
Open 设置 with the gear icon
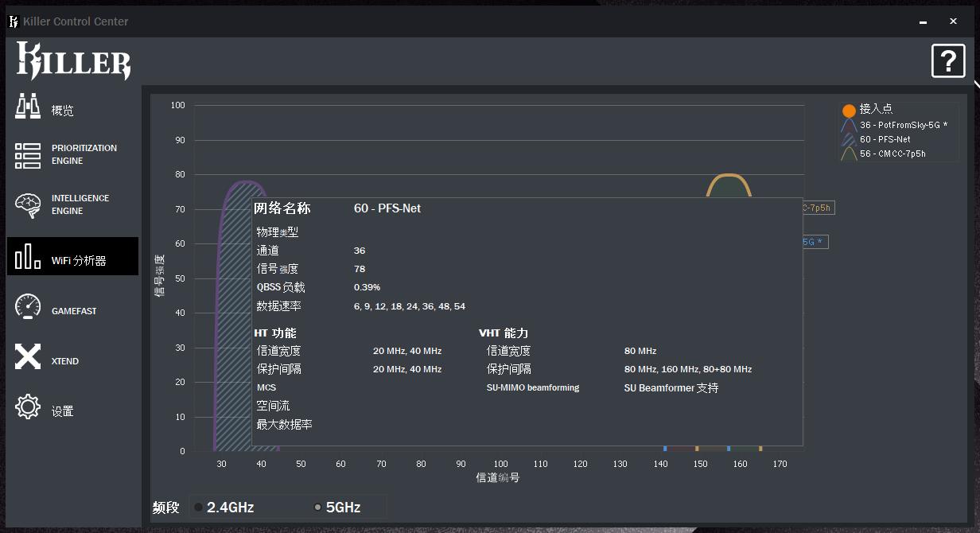[x=26, y=407]
